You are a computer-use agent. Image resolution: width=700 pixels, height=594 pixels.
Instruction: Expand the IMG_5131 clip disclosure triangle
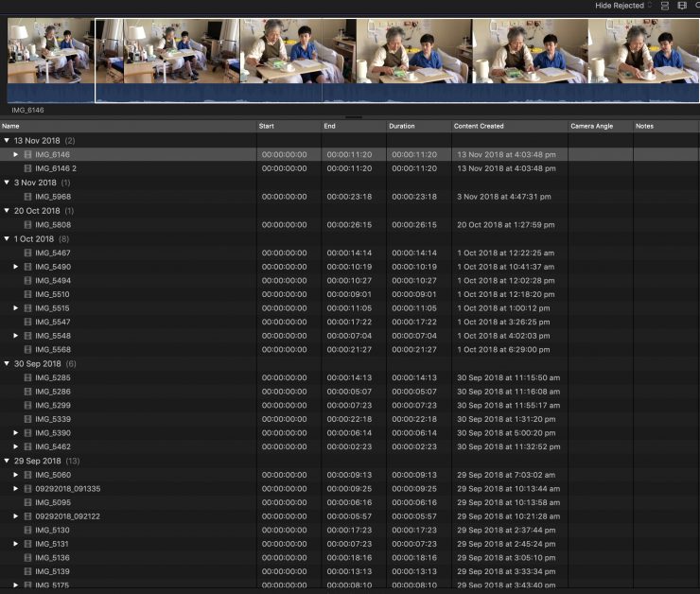[x=16, y=545]
